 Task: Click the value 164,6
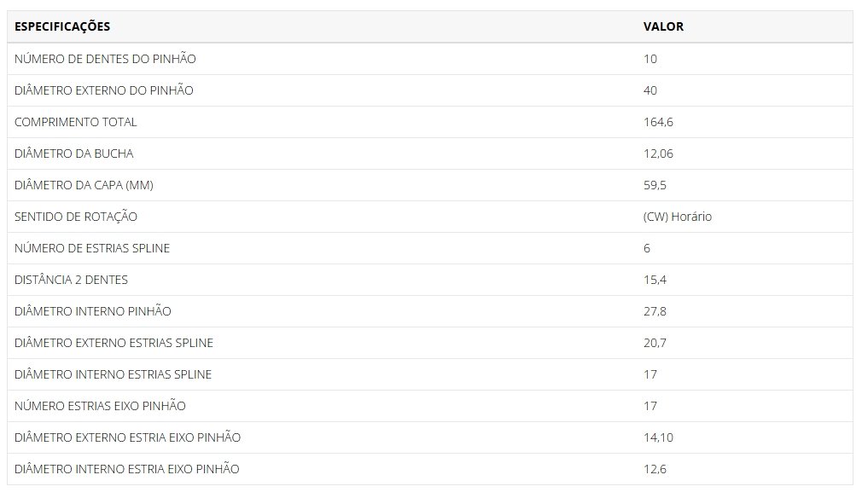658,122
